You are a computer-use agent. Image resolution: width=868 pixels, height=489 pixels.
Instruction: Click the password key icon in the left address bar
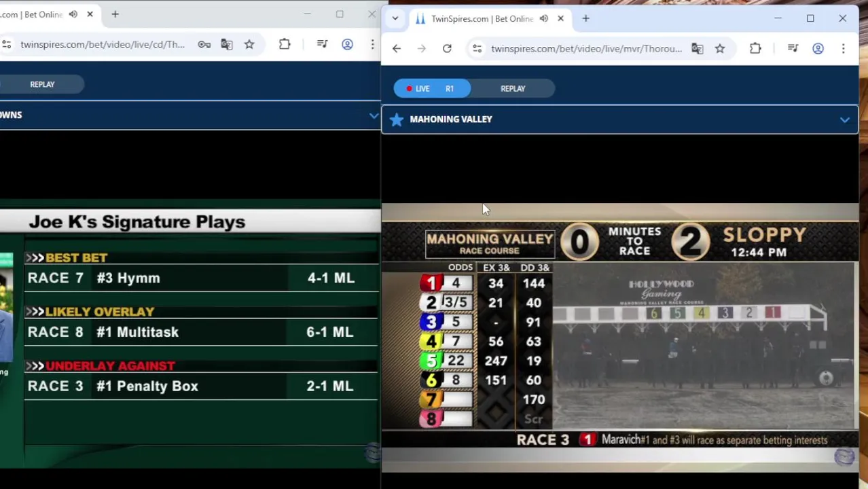pos(204,44)
